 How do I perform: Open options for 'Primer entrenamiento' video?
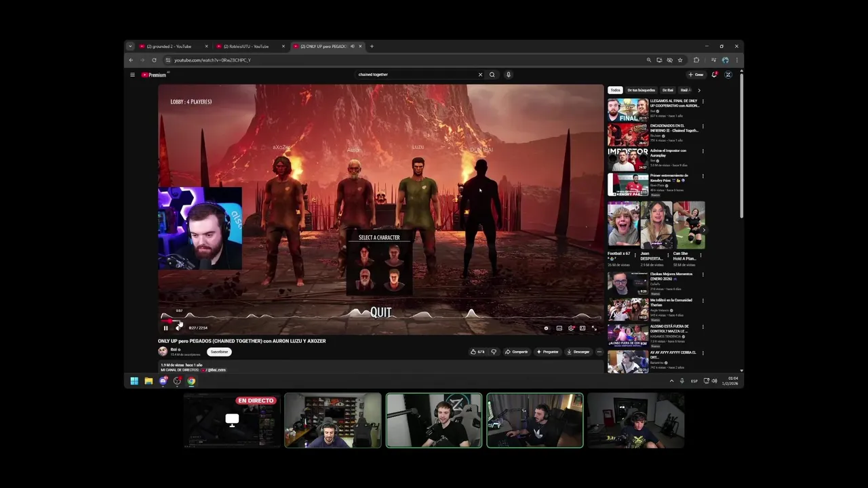click(703, 176)
